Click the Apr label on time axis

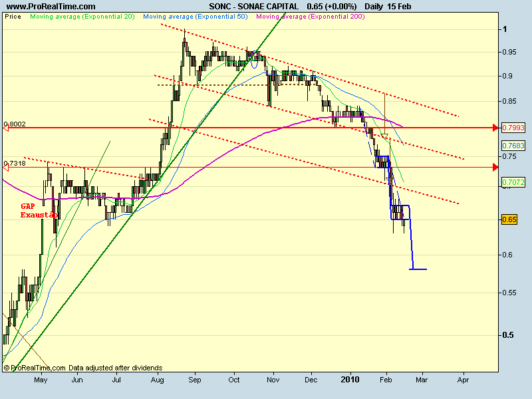[x=463, y=380]
